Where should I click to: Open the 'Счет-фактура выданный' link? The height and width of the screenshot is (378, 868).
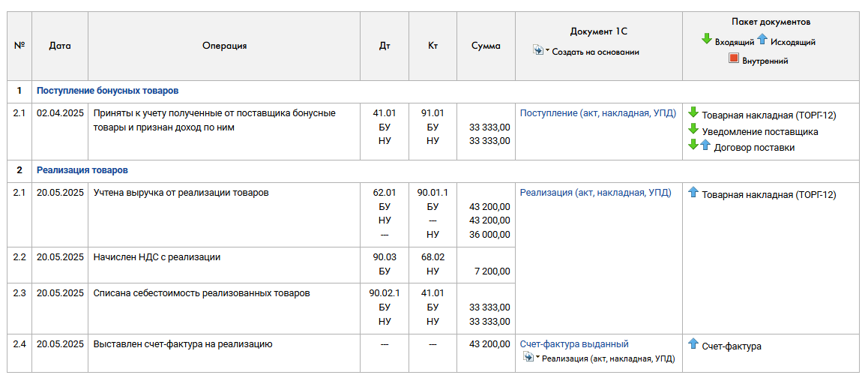[573, 344]
